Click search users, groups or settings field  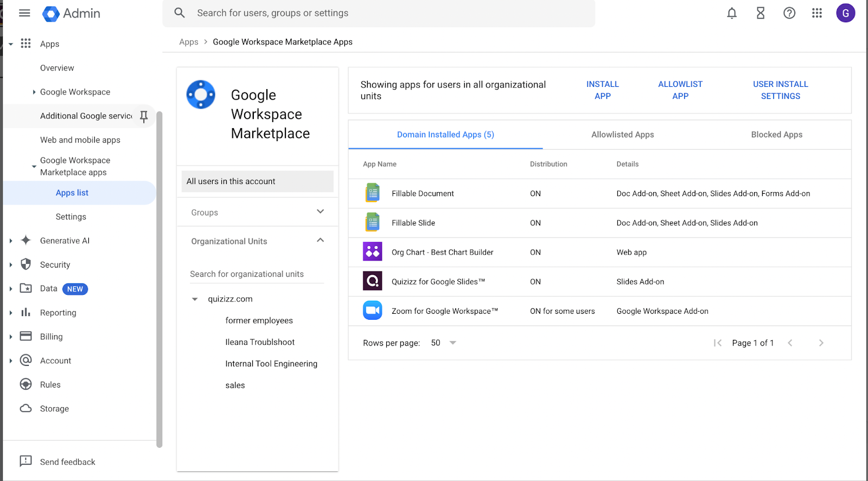(379, 13)
